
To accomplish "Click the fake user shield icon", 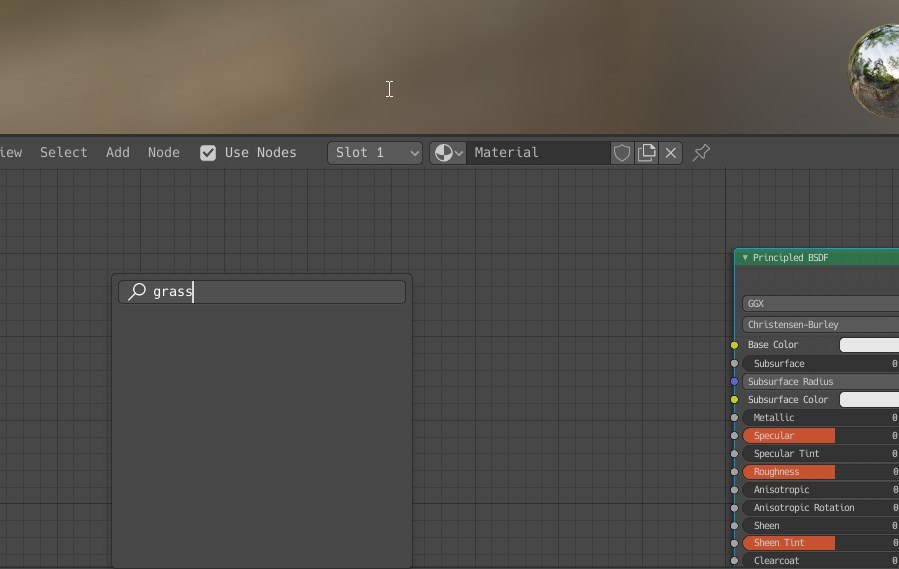I will (622, 153).
